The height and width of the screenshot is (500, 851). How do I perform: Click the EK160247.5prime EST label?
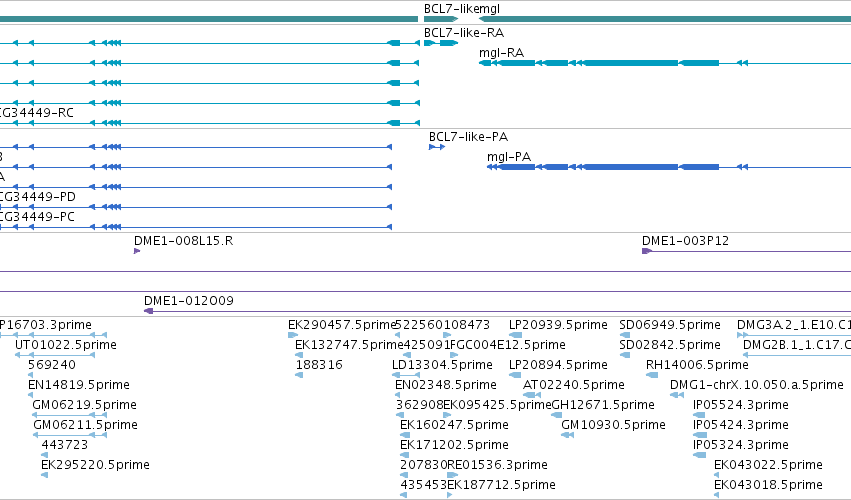[x=454, y=425]
